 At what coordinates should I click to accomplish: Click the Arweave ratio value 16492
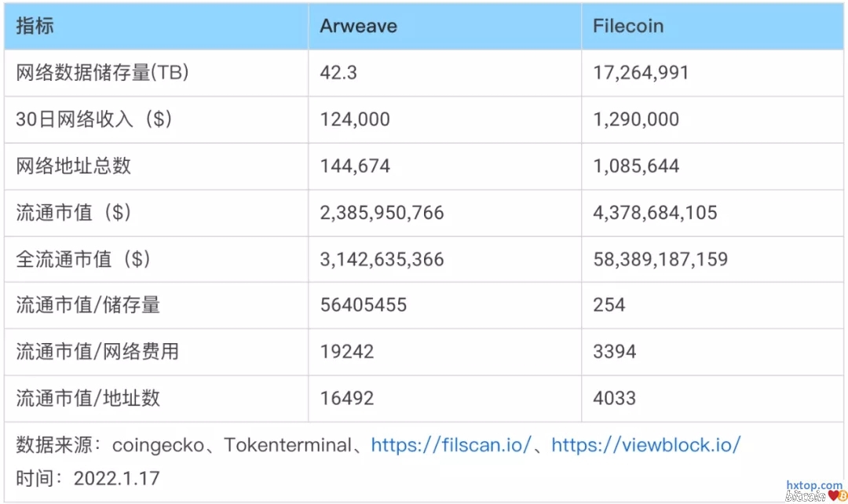coord(347,398)
